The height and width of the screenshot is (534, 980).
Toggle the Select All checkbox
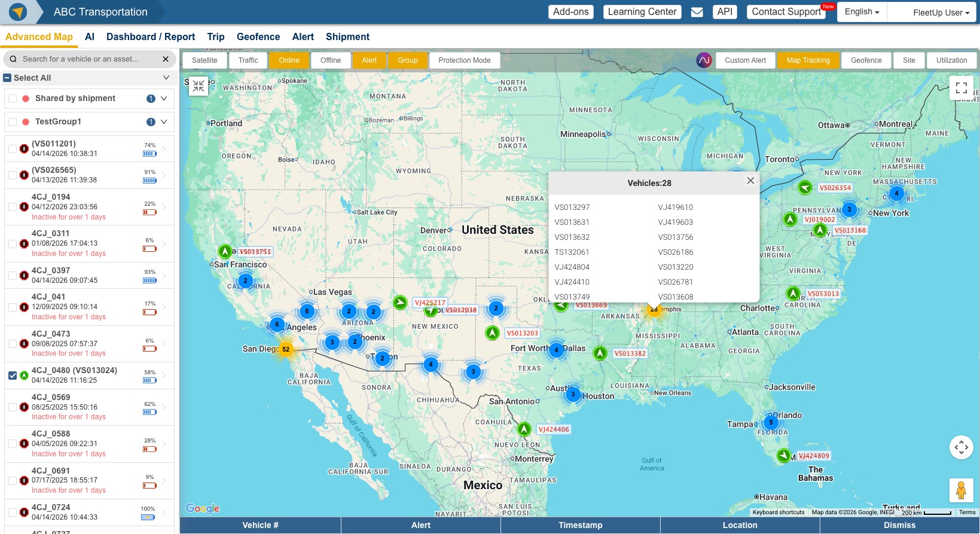(x=7, y=78)
